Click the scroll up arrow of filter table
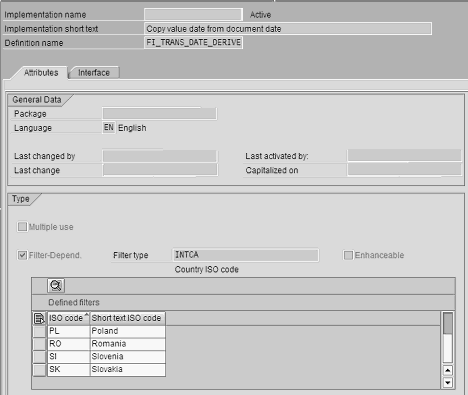The width and height of the screenshot is (468, 395). [x=448, y=370]
